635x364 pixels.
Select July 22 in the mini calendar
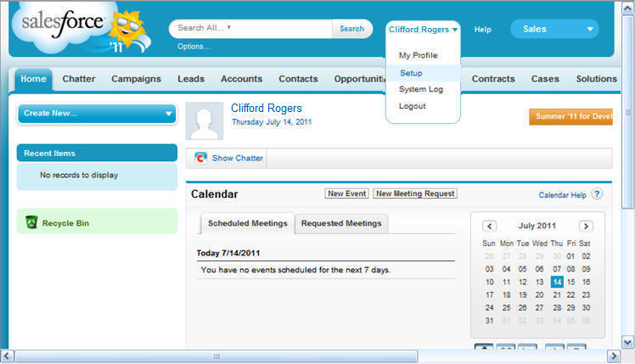tap(570, 294)
